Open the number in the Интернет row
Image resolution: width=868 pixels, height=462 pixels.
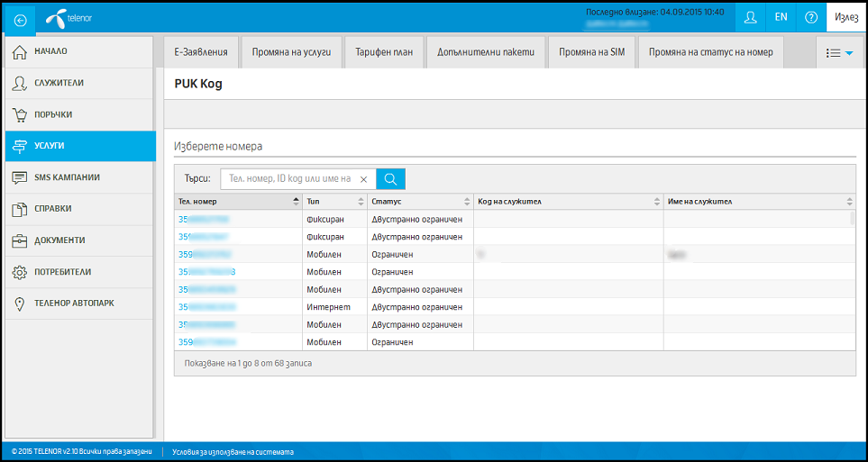click(x=207, y=306)
